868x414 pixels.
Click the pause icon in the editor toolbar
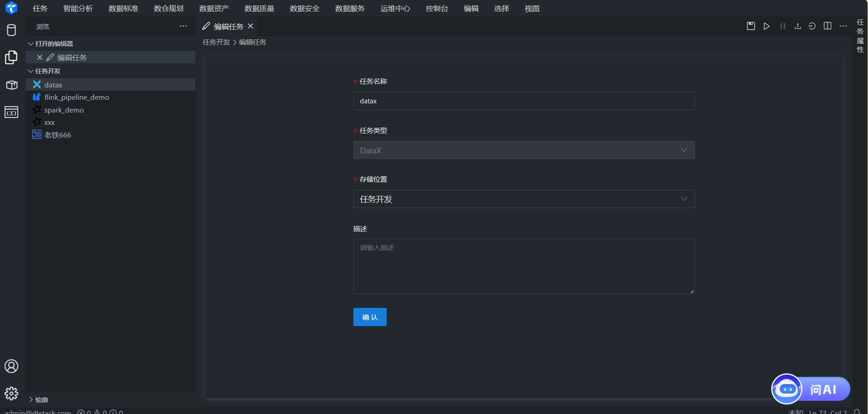click(783, 26)
